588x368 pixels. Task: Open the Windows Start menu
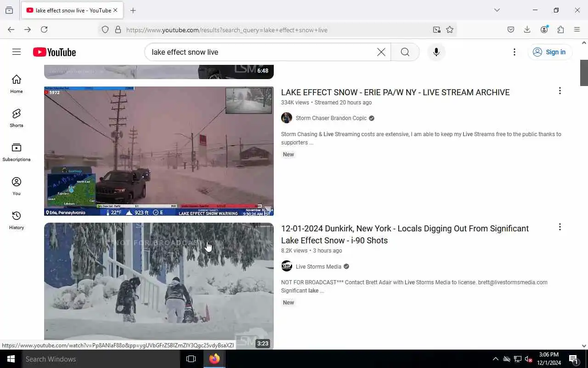(11, 359)
